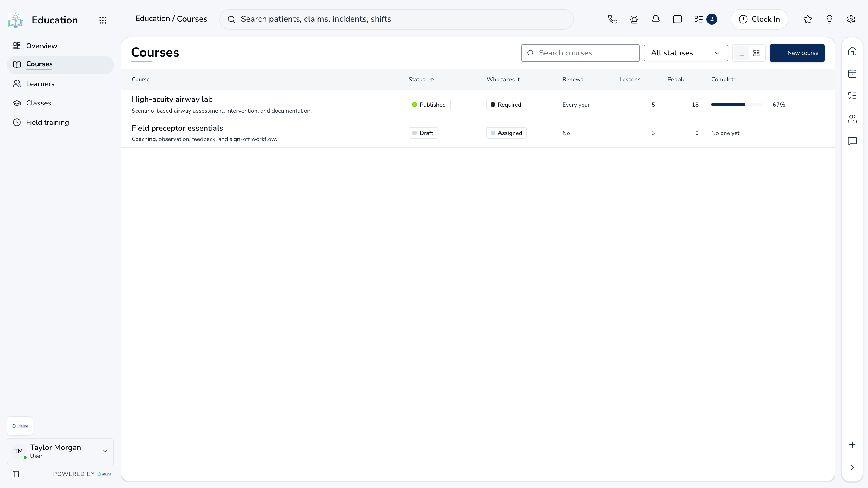Click the Renews column header

(x=573, y=80)
